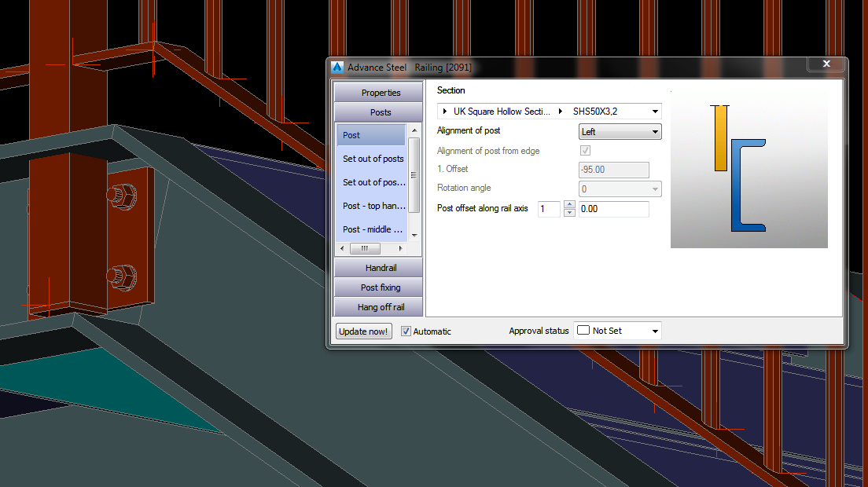The image size is (868, 487).
Task: Decrease the post index with down spinner
Action: click(x=569, y=213)
